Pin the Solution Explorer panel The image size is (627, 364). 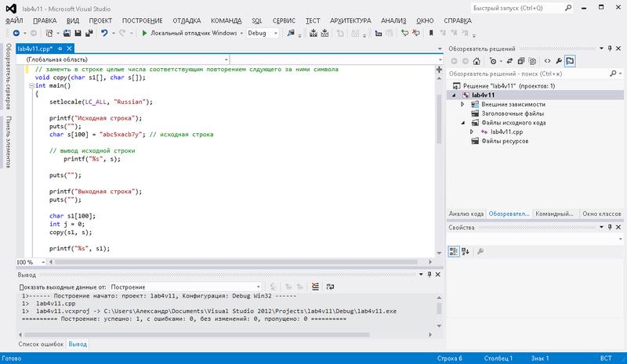click(608, 48)
